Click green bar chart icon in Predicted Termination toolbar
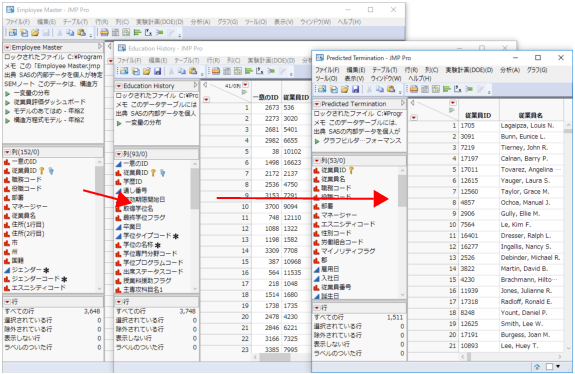Viewport: 575px width, 374px height. click(446, 89)
